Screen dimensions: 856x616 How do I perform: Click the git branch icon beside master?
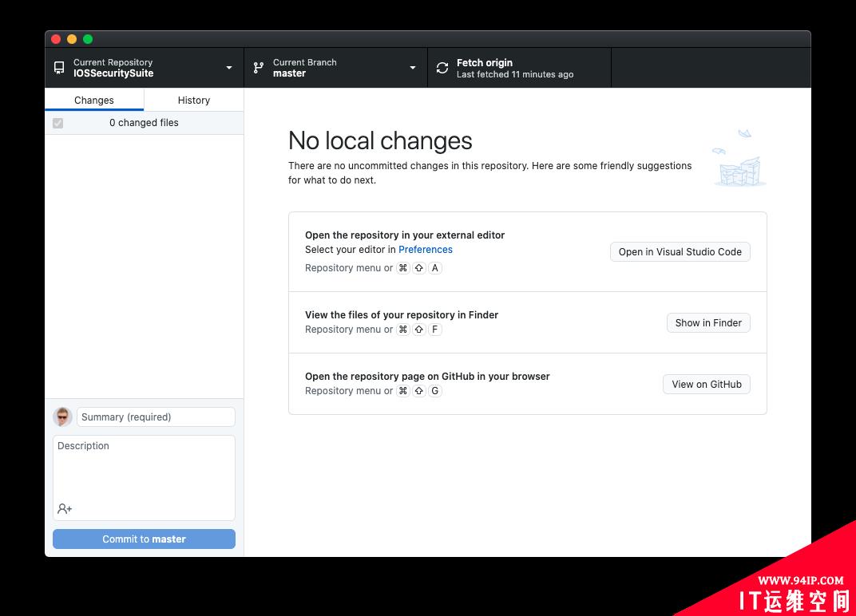click(259, 68)
